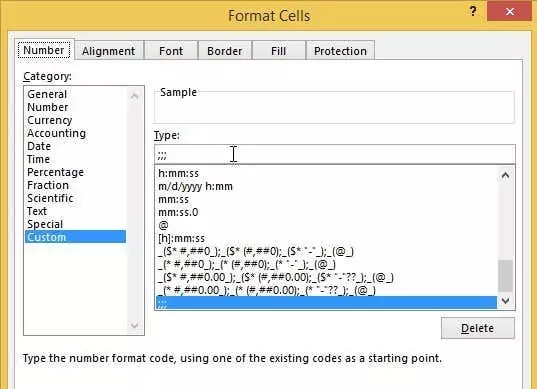Viewport: 537px width, 389px height.
Task: Click the Delete button
Action: pyautogui.click(x=478, y=328)
